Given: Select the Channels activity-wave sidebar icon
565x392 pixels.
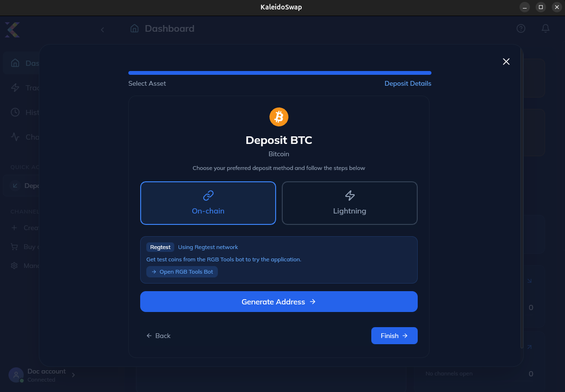Looking at the screenshot, I should click(x=16, y=137).
